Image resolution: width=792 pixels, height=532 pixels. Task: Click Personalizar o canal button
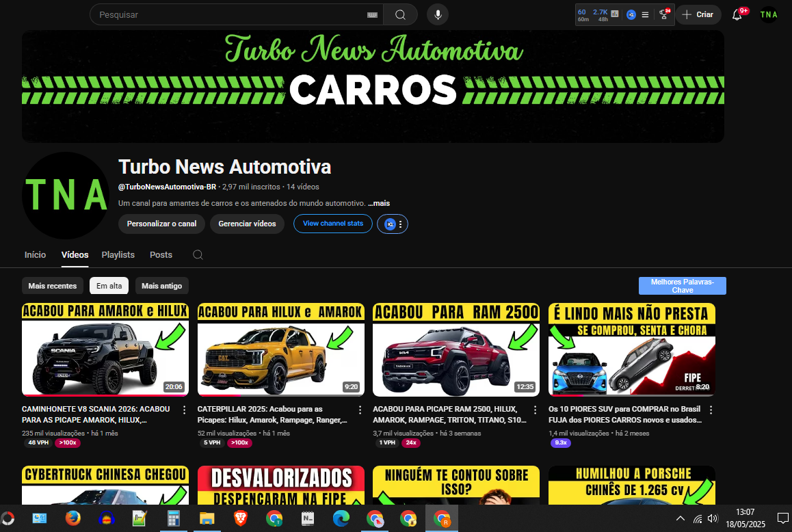click(x=161, y=224)
